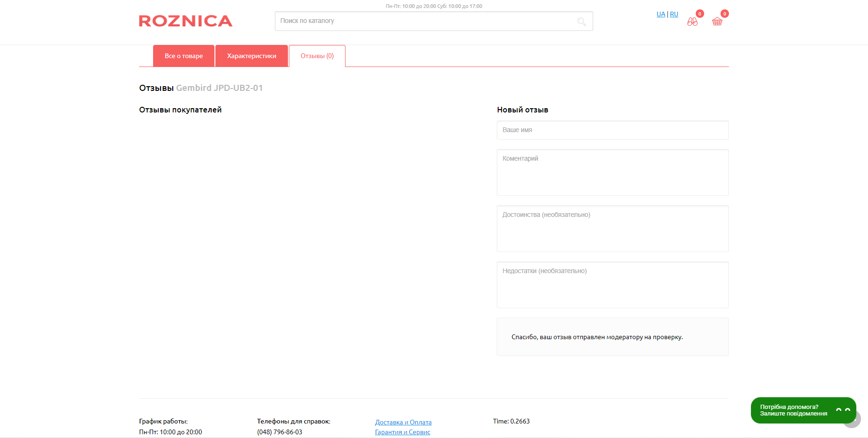
Task: Open the "Все о товаре" tab
Action: pyautogui.click(x=184, y=56)
